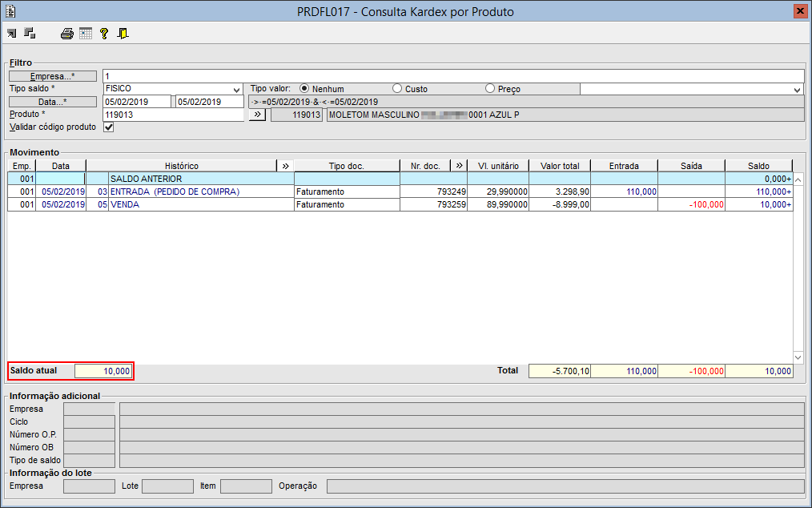This screenshot has width=812, height=508.
Task: Click the Vl. unitário column header
Action: [x=498, y=166]
